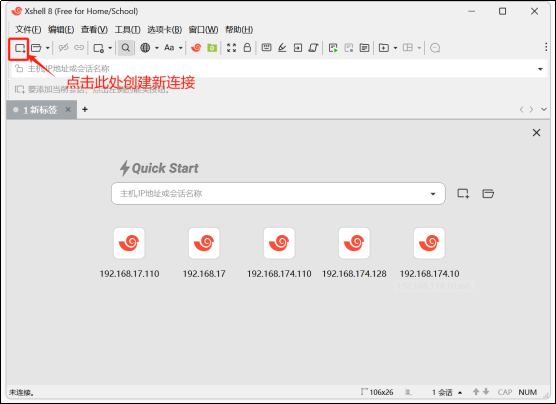Click the Reconnect link toolbar icon

[x=79, y=48]
